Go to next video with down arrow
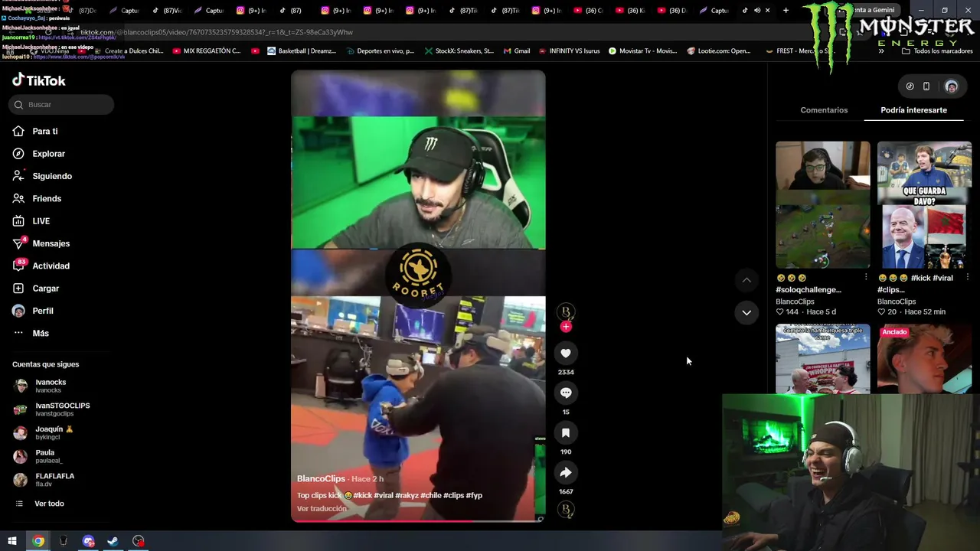The width and height of the screenshot is (980, 551). pos(746,312)
